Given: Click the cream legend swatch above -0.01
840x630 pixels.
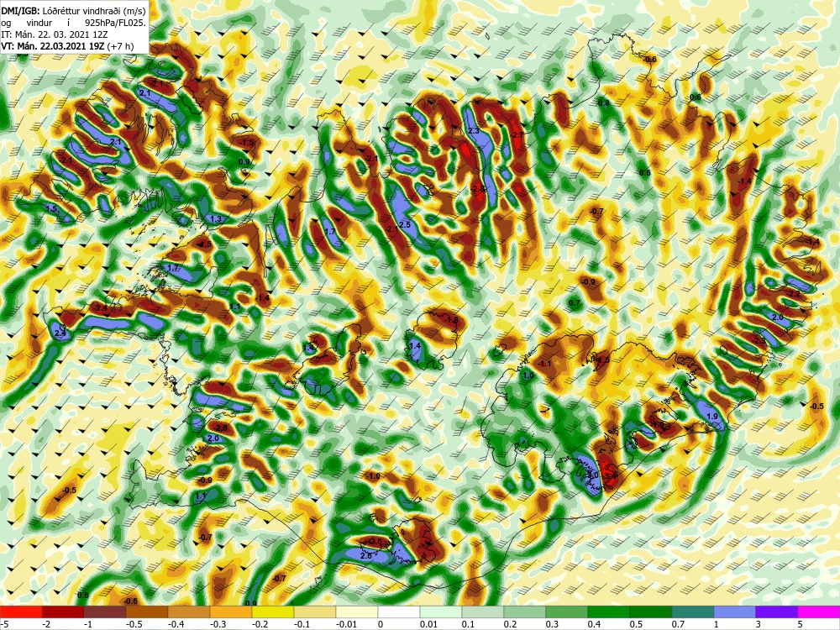Looking at the screenshot, I should click(357, 612).
